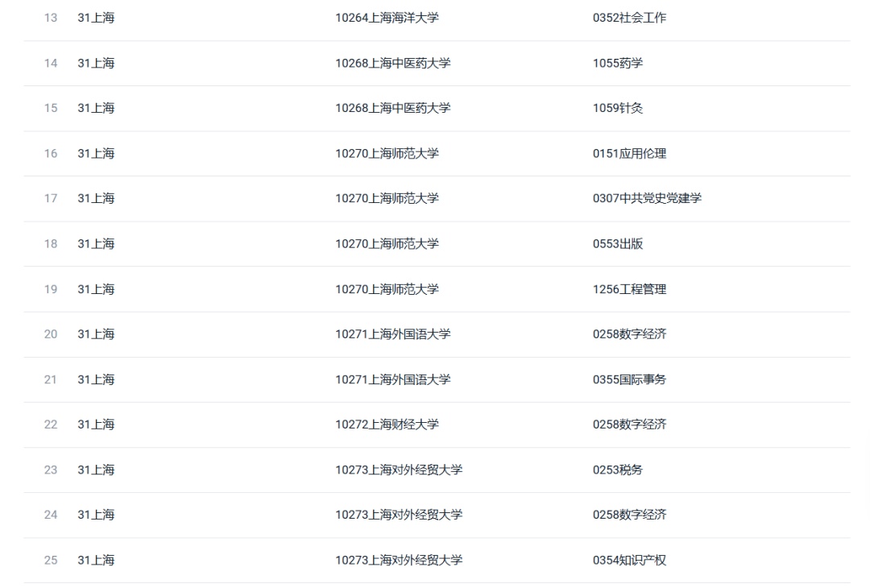
Task: Click 10272上海财经大学 school cell
Action: [x=387, y=424]
